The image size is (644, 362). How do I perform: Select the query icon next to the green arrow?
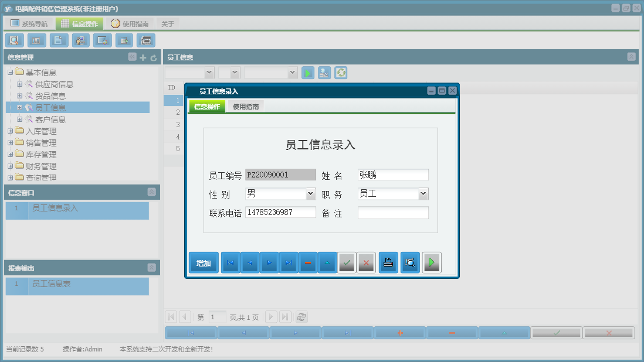pyautogui.click(x=324, y=73)
